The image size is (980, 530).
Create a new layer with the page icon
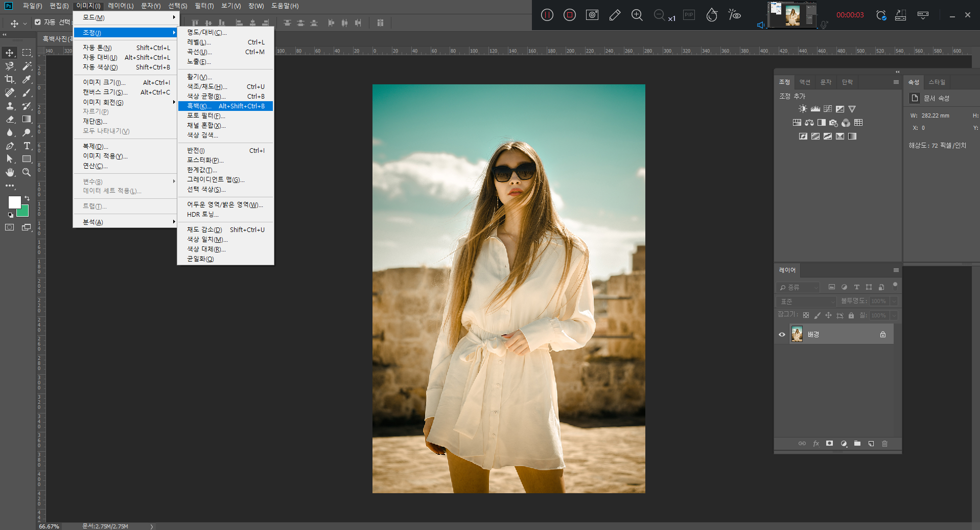(x=871, y=444)
